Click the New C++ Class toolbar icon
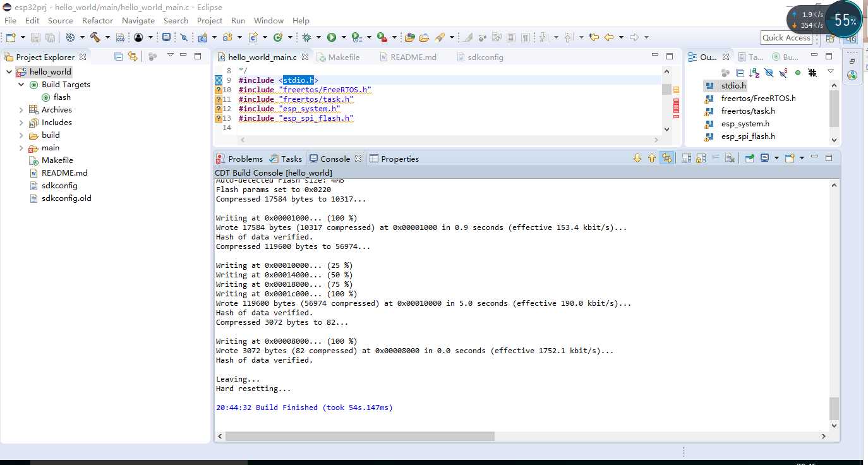868x465 pixels. pyautogui.click(x=278, y=37)
